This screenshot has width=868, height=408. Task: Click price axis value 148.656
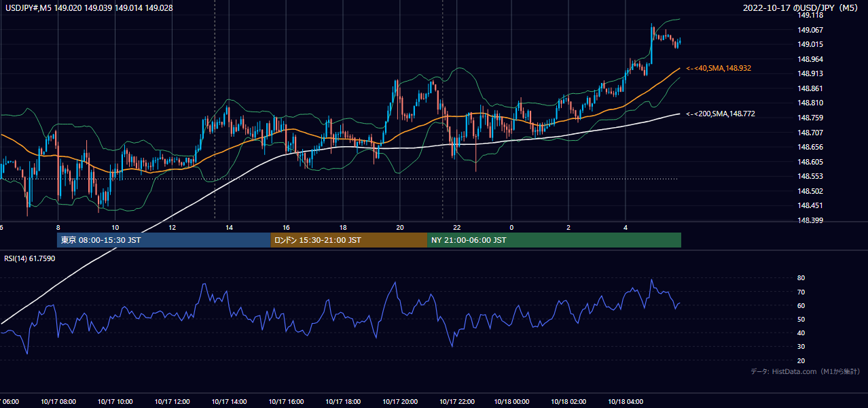click(810, 147)
